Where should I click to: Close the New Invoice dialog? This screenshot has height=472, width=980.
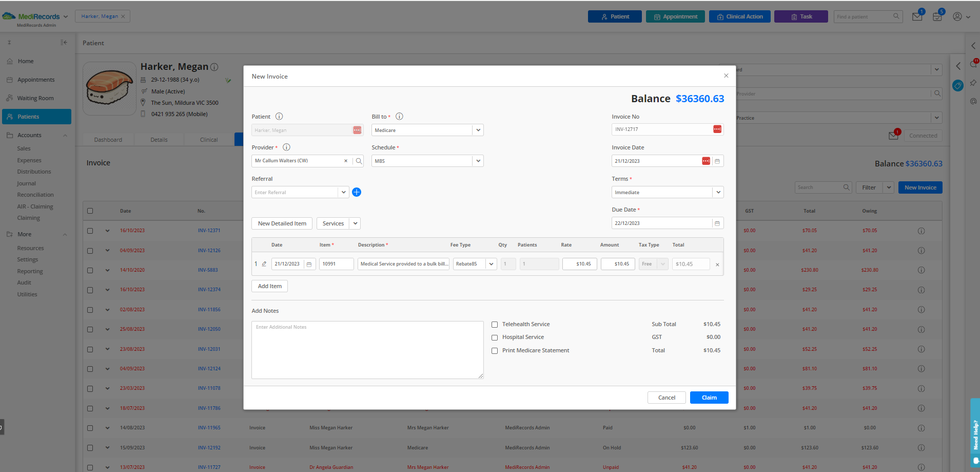coord(726,76)
